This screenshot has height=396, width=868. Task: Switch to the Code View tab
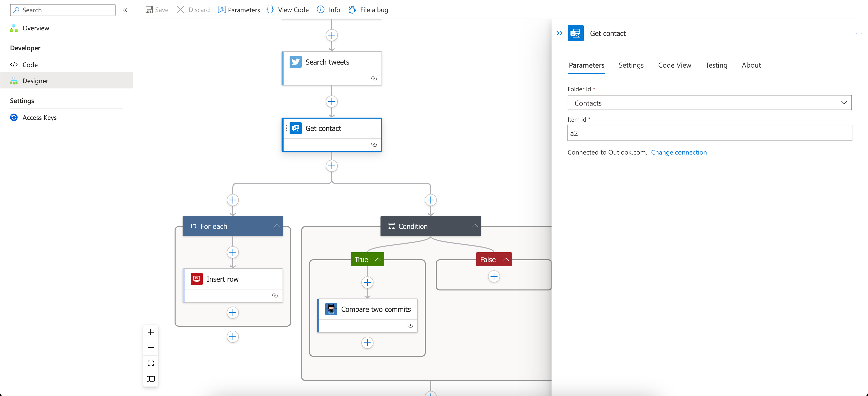coord(674,65)
